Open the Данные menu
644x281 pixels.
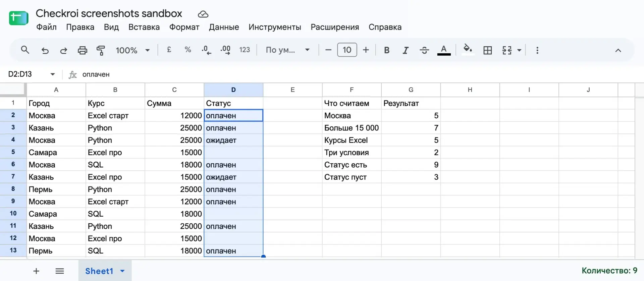click(x=224, y=27)
